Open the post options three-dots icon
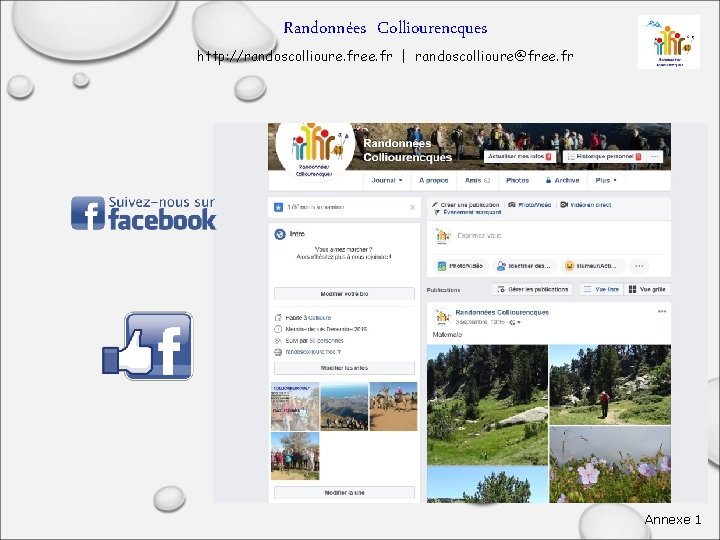Screen dimensions: 720x540 coord(662,311)
